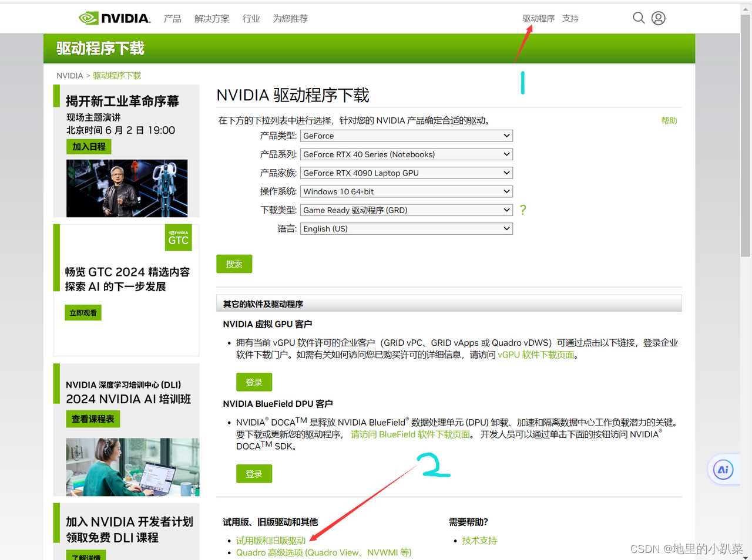Expand the 产品系列 RTX 40 Series dropdown

(x=407, y=154)
